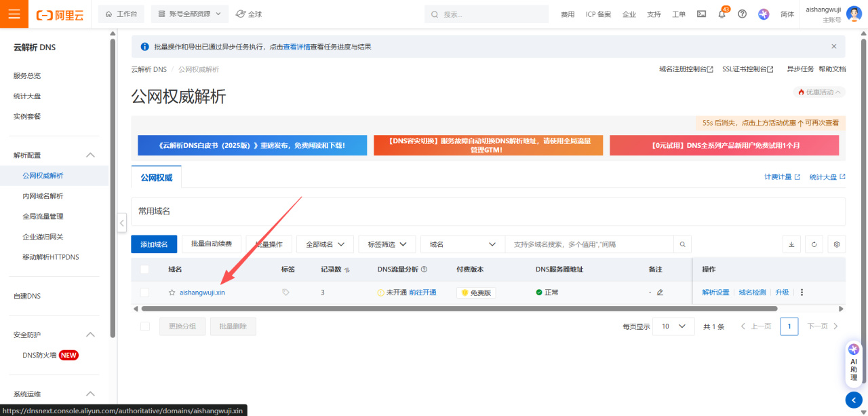This screenshot has height=416, width=868.
Task: Refresh the domain list
Action: 814,244
